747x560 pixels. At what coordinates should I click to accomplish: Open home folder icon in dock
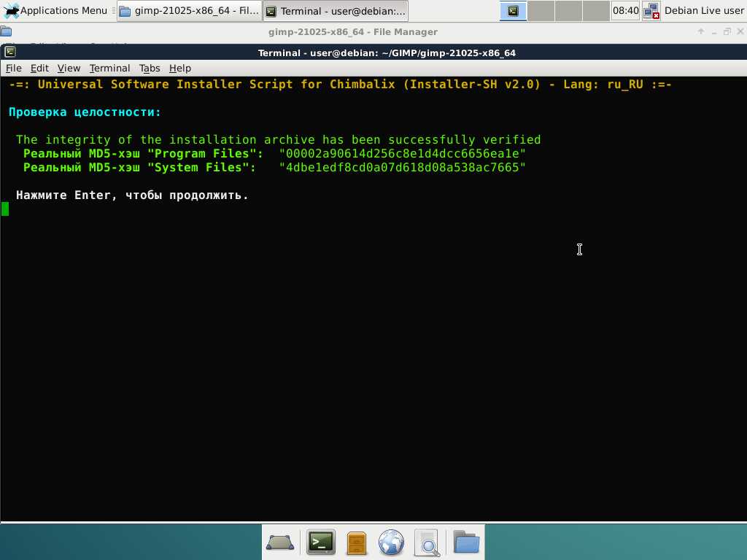coord(466,542)
